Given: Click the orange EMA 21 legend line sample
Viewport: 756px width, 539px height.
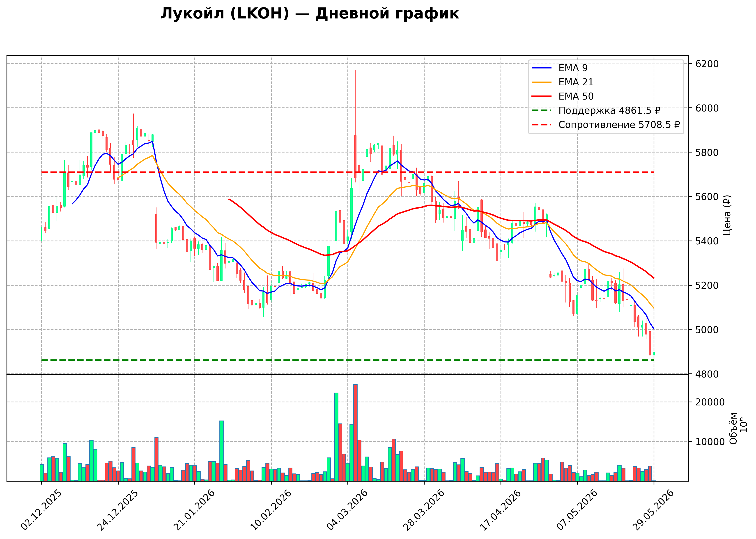Looking at the screenshot, I should tap(541, 82).
